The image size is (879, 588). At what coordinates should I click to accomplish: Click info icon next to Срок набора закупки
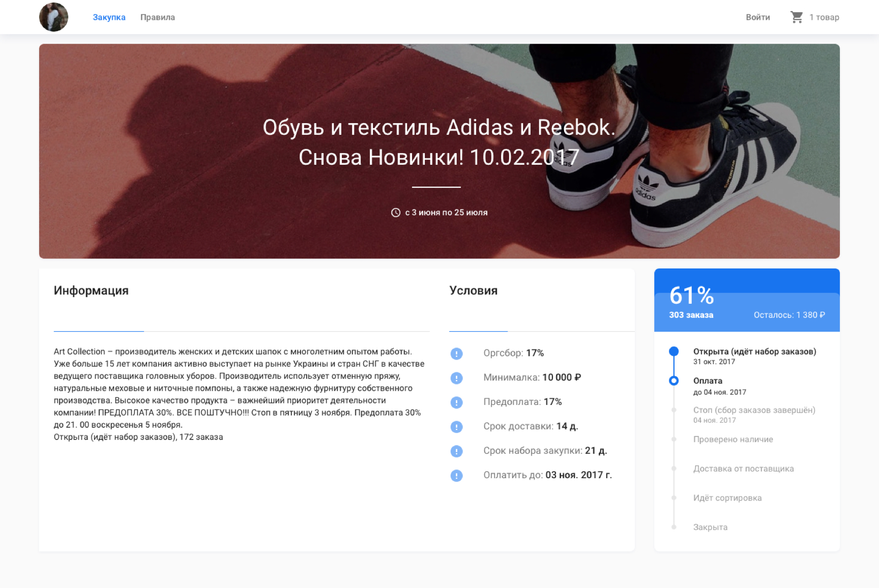(x=457, y=451)
